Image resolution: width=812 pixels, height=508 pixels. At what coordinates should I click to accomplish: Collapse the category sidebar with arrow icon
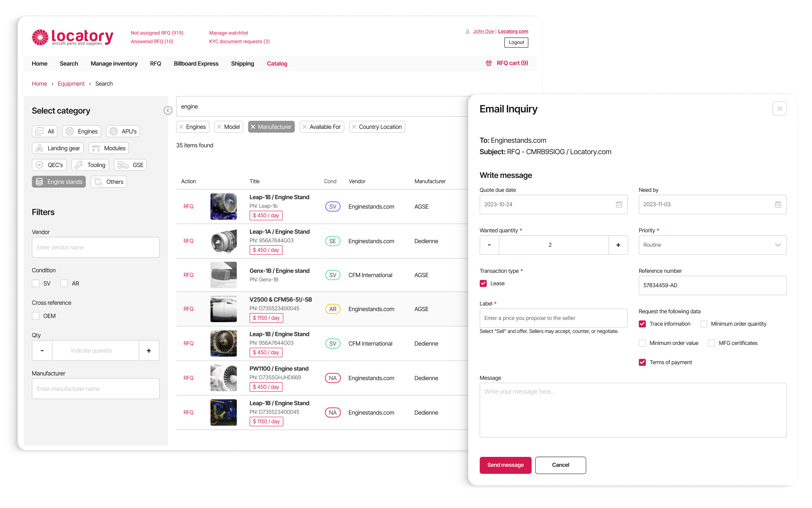pyautogui.click(x=168, y=110)
